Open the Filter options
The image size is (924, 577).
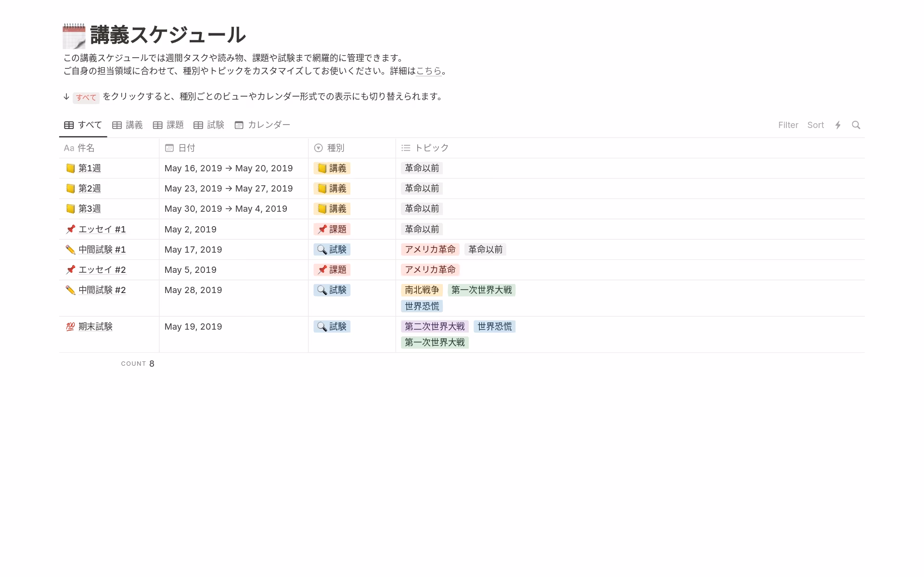coord(788,125)
